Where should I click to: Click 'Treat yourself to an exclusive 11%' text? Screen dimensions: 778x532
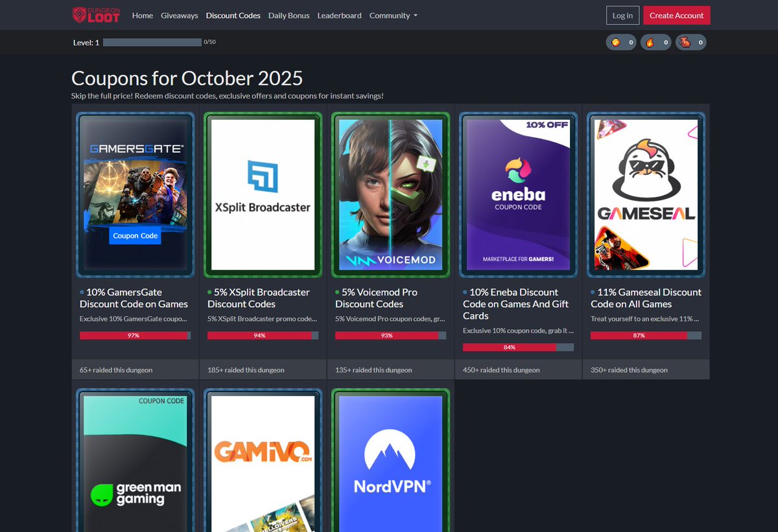pyautogui.click(x=646, y=319)
